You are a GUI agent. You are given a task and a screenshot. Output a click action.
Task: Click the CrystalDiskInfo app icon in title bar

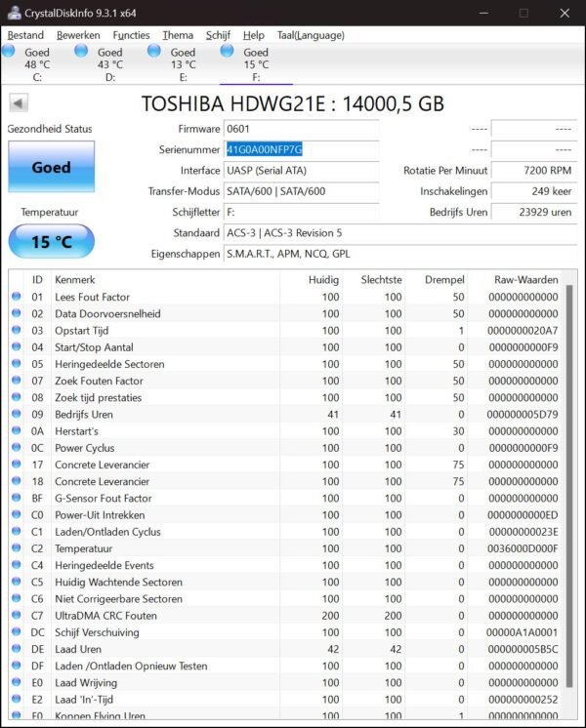point(14,13)
